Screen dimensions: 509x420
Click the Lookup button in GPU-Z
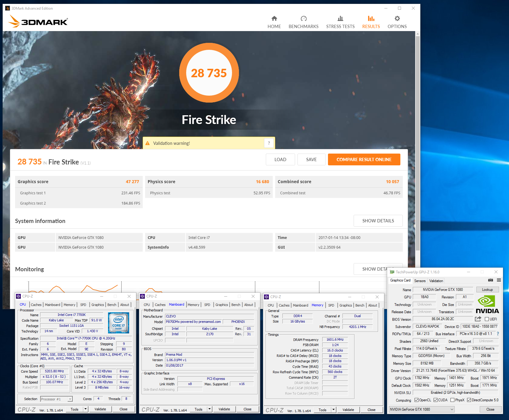(x=487, y=290)
